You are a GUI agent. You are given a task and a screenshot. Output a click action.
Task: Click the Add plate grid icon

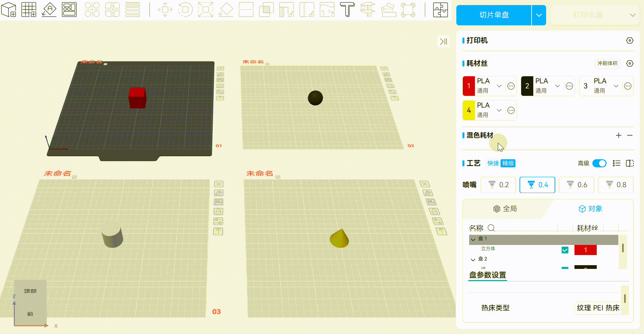(x=29, y=10)
